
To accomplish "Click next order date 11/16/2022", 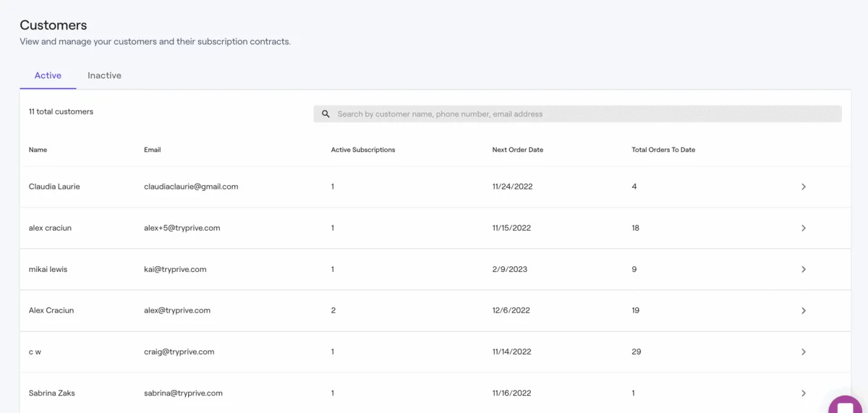I will (511, 393).
